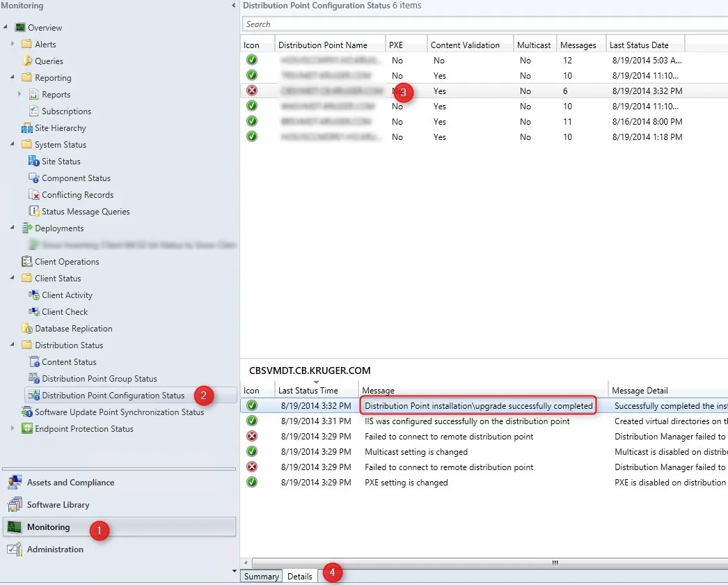728x585 pixels.
Task: Click the Client Activity icon
Action: (x=34, y=295)
